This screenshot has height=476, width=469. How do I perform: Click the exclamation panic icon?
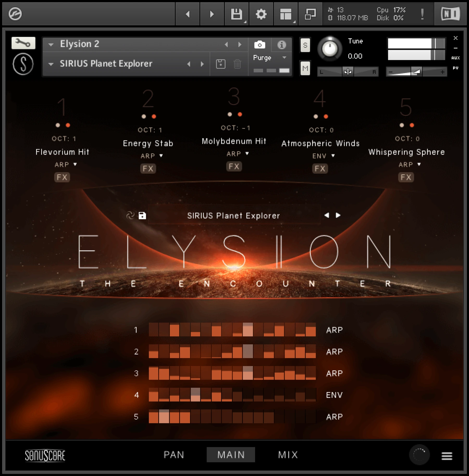(422, 14)
